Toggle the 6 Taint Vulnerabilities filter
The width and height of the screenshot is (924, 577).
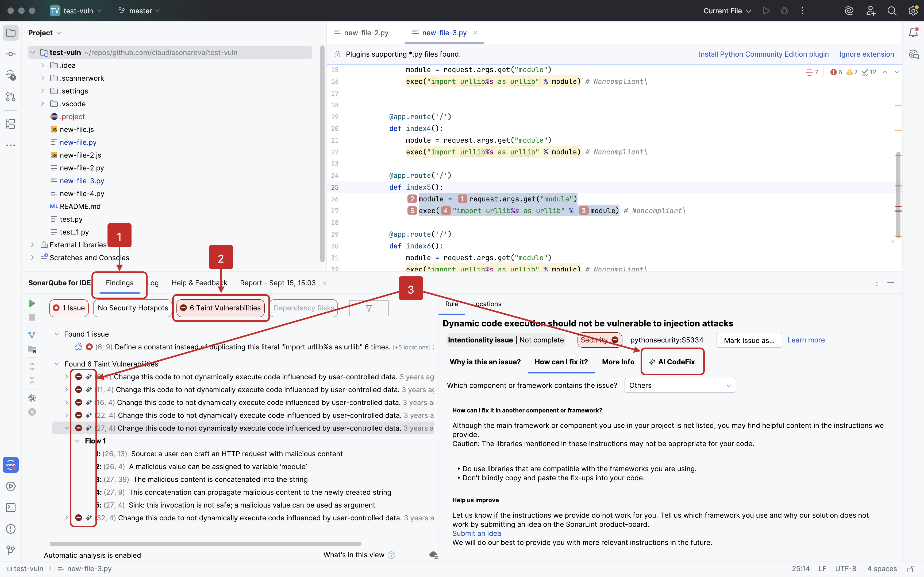[221, 308]
